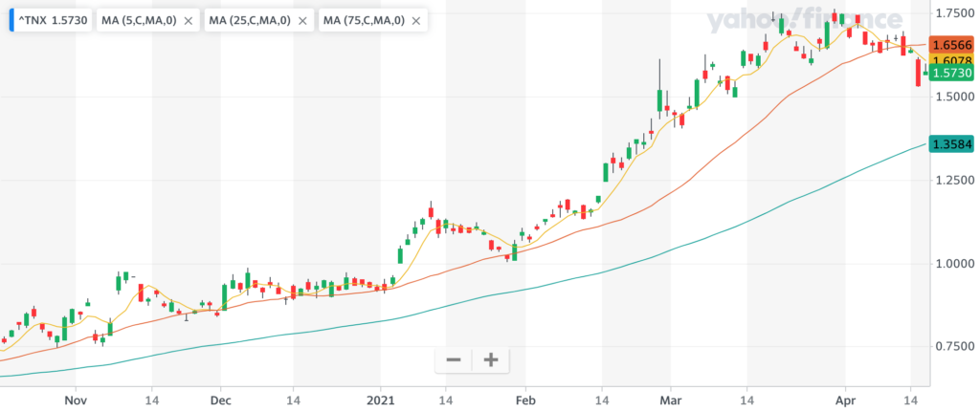
Task: Remove the MA (25,C,MA,0) indicator
Action: click(302, 21)
